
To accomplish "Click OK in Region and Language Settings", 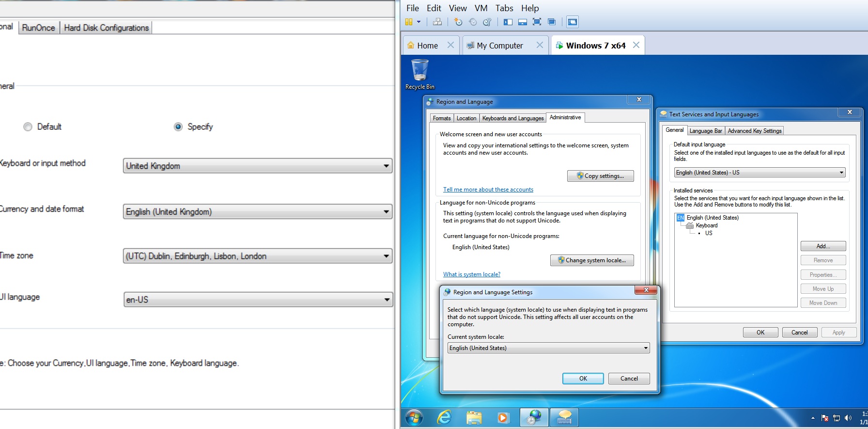I will click(x=583, y=379).
